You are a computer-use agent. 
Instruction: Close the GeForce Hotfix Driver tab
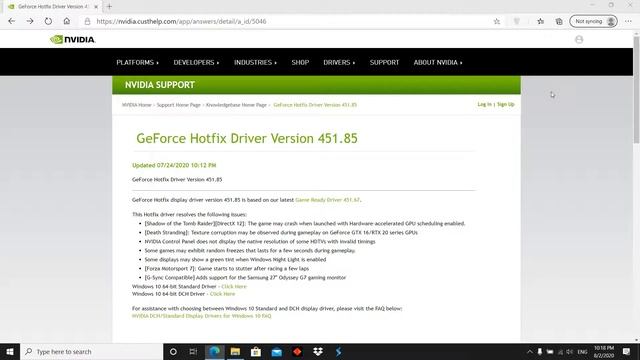coord(96,7)
